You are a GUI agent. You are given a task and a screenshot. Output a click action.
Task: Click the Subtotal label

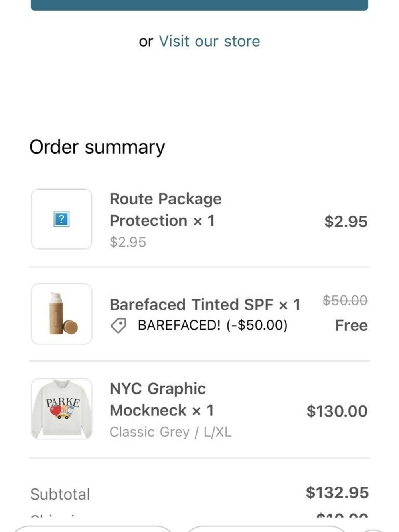pyautogui.click(x=60, y=494)
